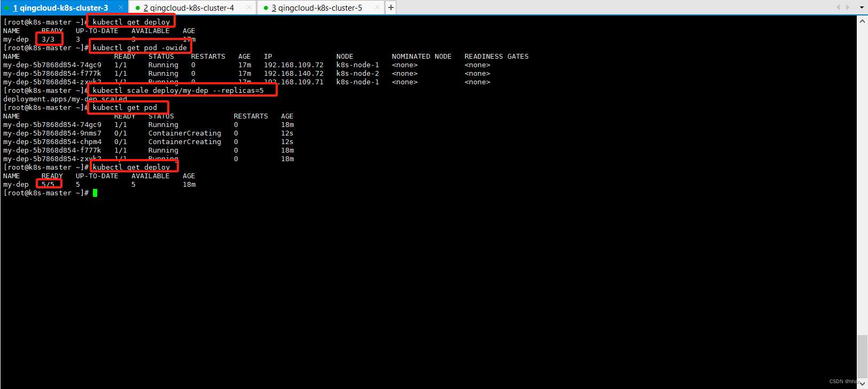
Task: Close the qingcloud-k8s-cluster-4 tab
Action: click(x=249, y=7)
